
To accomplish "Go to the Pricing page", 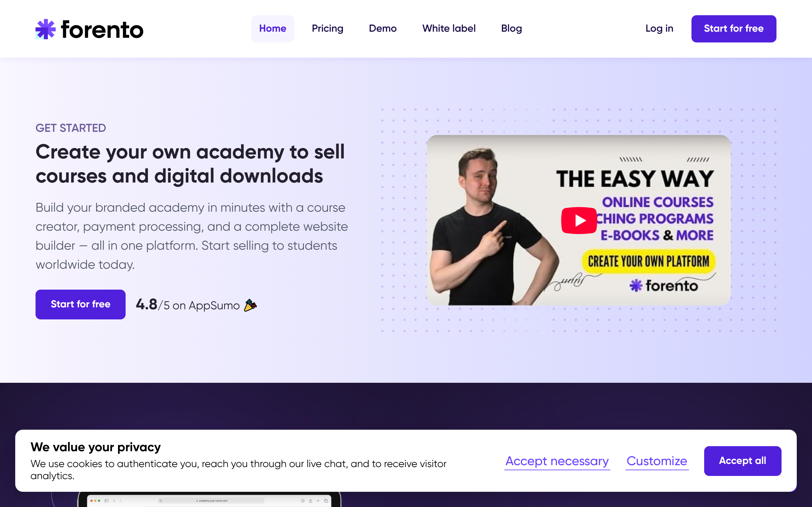I will pos(327,29).
